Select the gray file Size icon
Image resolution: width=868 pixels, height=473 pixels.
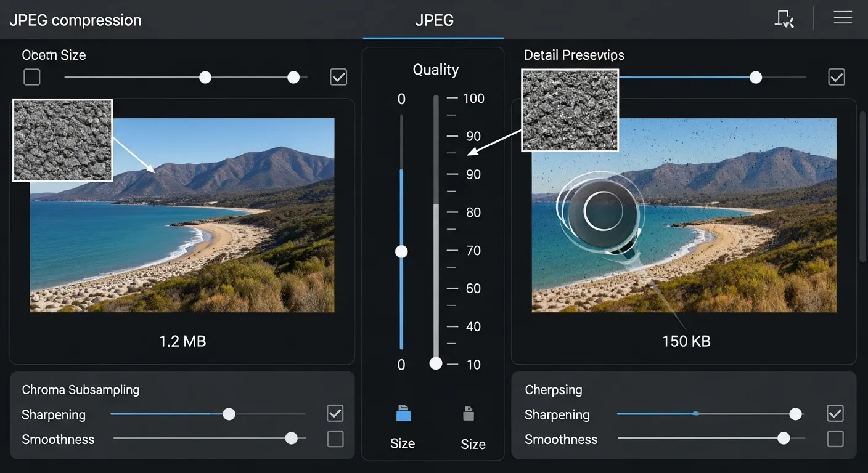tap(469, 414)
